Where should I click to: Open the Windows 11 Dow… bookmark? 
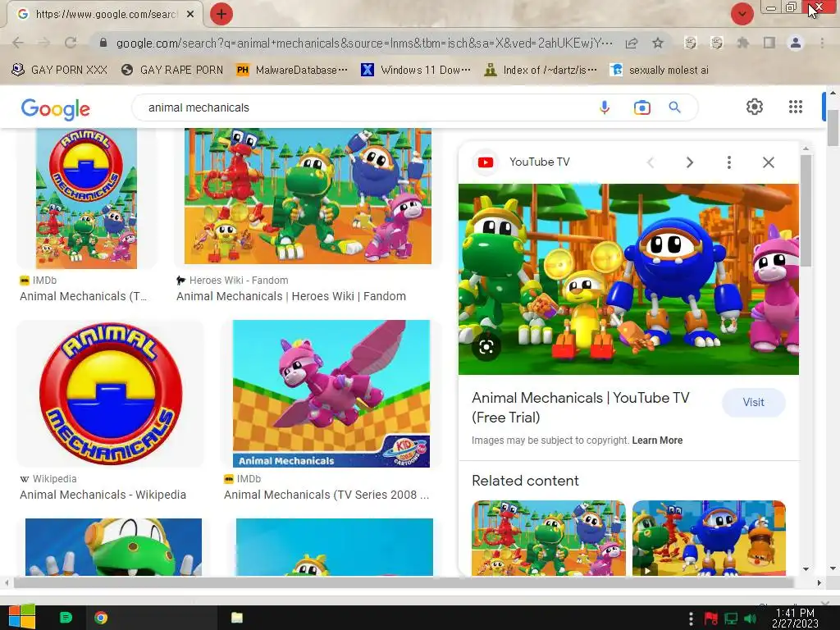(x=416, y=70)
